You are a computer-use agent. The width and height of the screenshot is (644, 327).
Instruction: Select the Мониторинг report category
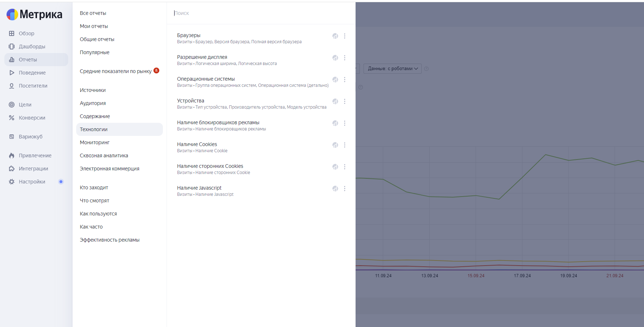[x=95, y=142]
